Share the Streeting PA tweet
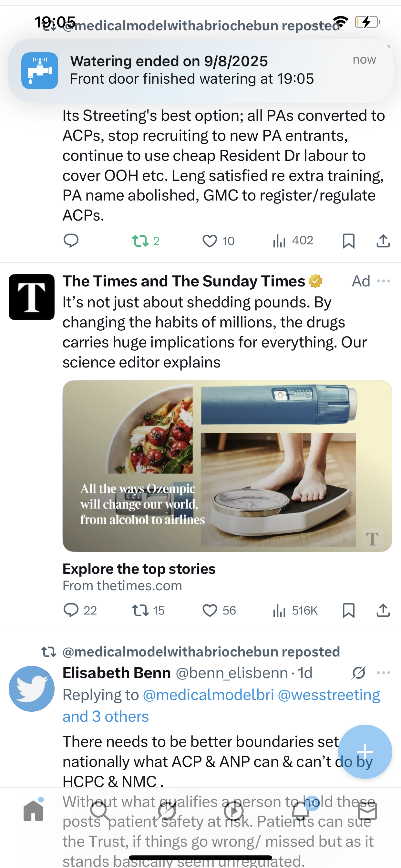 [383, 241]
